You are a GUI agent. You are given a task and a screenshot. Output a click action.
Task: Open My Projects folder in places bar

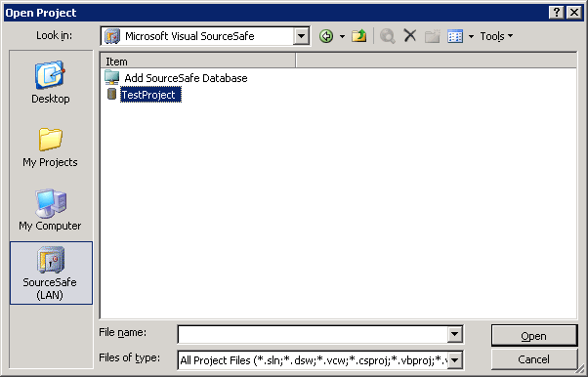[x=50, y=147]
